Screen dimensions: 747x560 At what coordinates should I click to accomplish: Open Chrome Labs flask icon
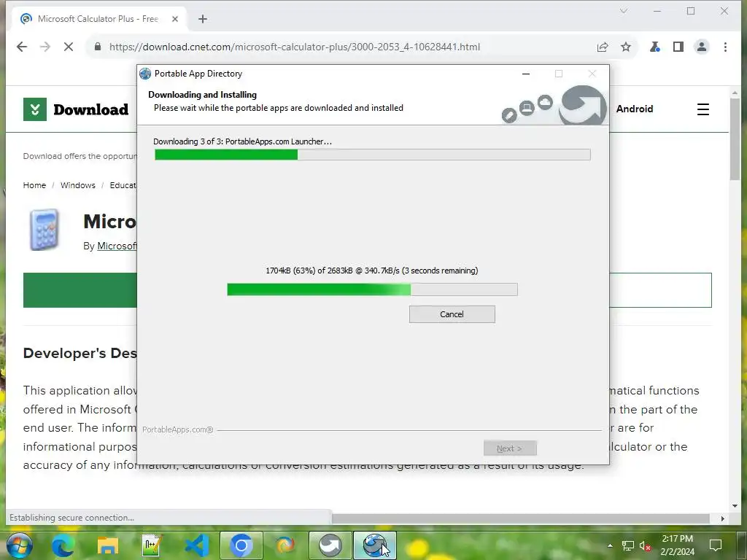coord(655,47)
